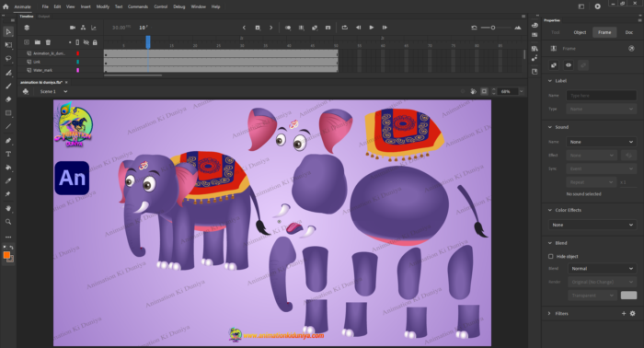The width and height of the screenshot is (644, 348).
Task: Toggle the Clip content outside stage button
Action: [484, 91]
